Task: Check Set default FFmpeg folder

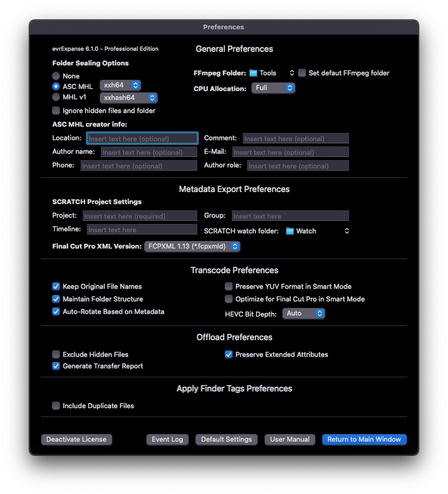Action: click(302, 73)
